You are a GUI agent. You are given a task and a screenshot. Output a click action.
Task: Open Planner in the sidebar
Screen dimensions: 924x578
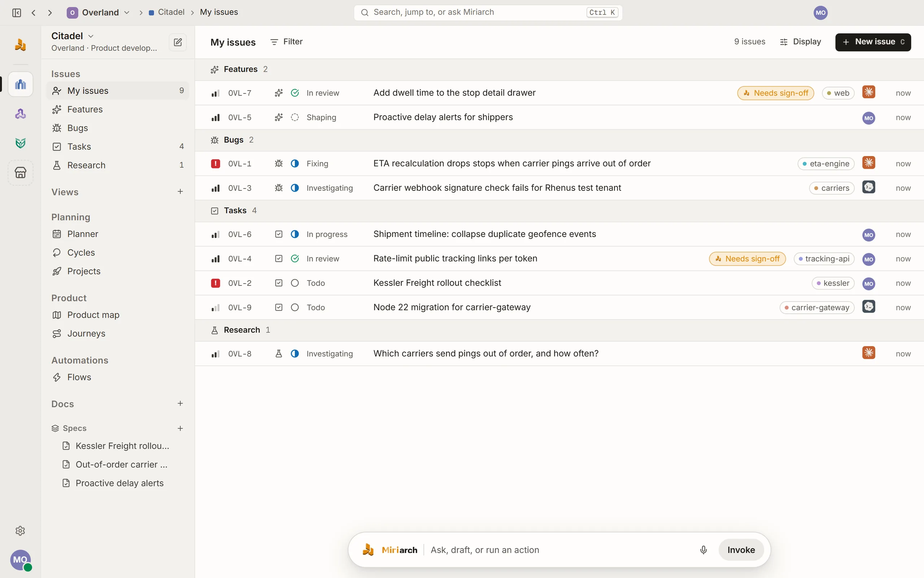pos(118,234)
